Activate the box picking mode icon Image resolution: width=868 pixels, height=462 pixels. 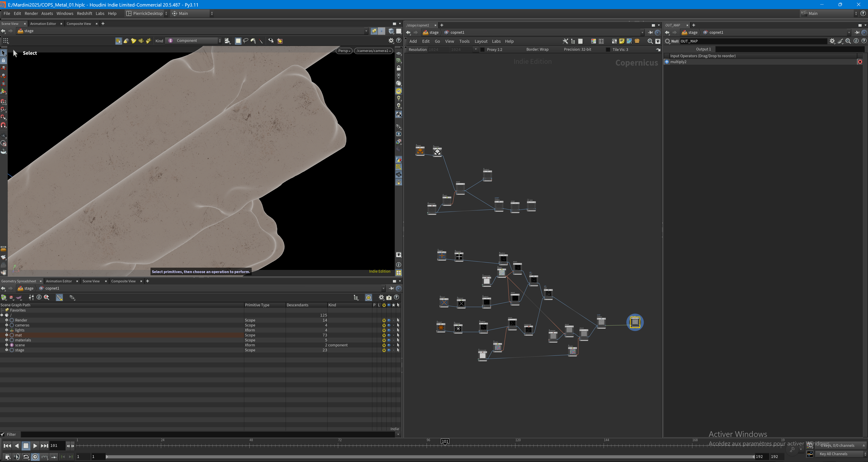tap(238, 41)
